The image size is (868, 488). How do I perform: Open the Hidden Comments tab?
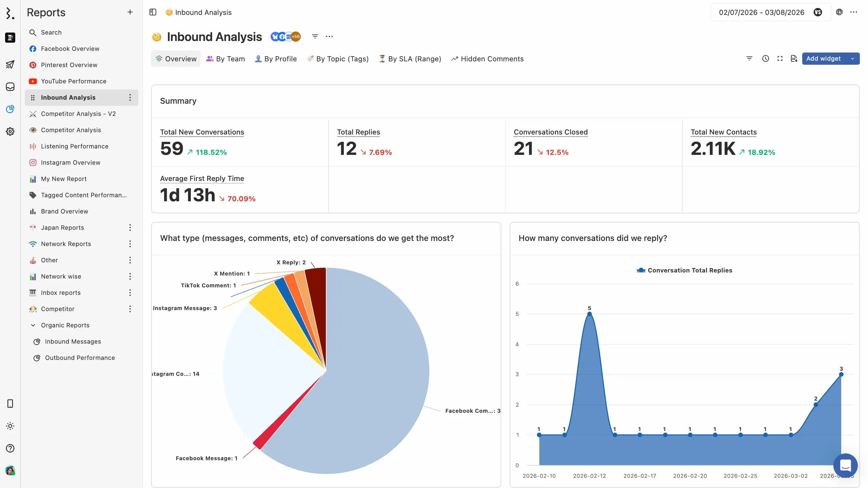[x=492, y=59]
